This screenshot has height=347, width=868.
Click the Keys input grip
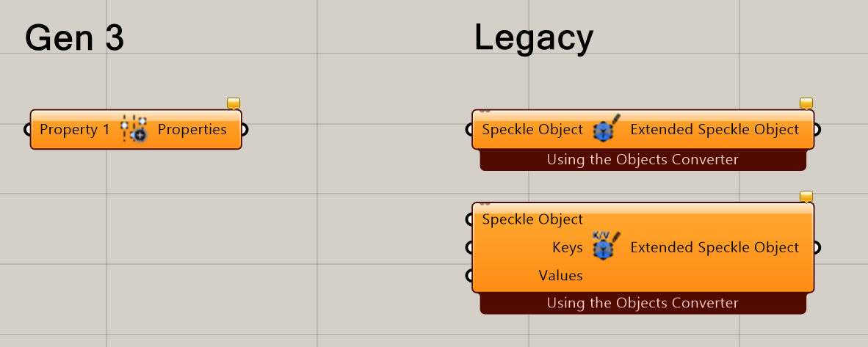coord(469,246)
